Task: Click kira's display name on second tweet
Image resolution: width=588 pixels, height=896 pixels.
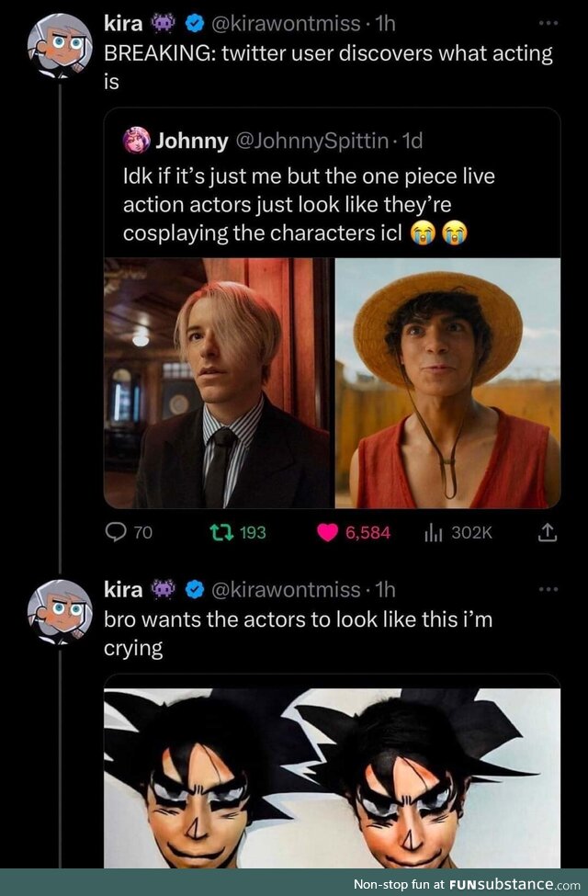Action: tap(124, 589)
